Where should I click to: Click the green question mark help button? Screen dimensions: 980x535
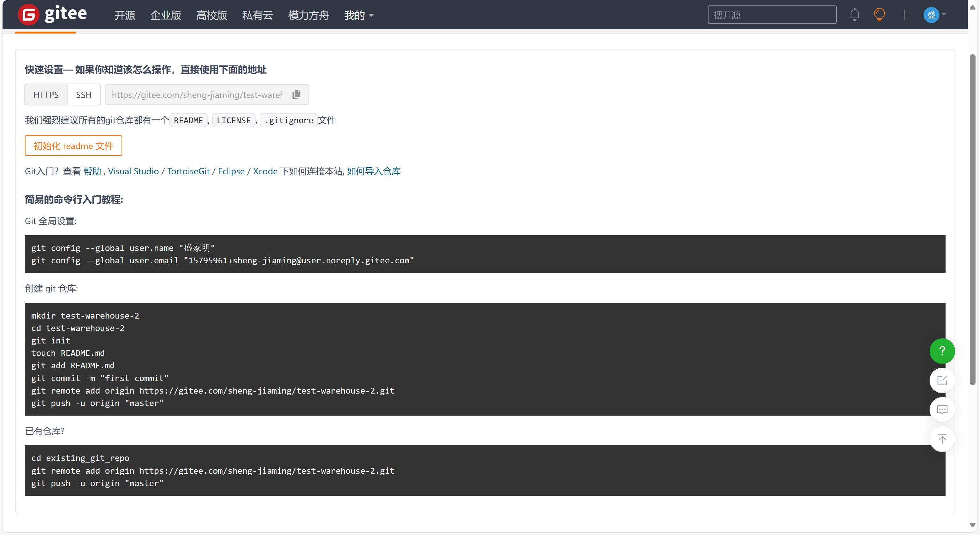pos(942,351)
